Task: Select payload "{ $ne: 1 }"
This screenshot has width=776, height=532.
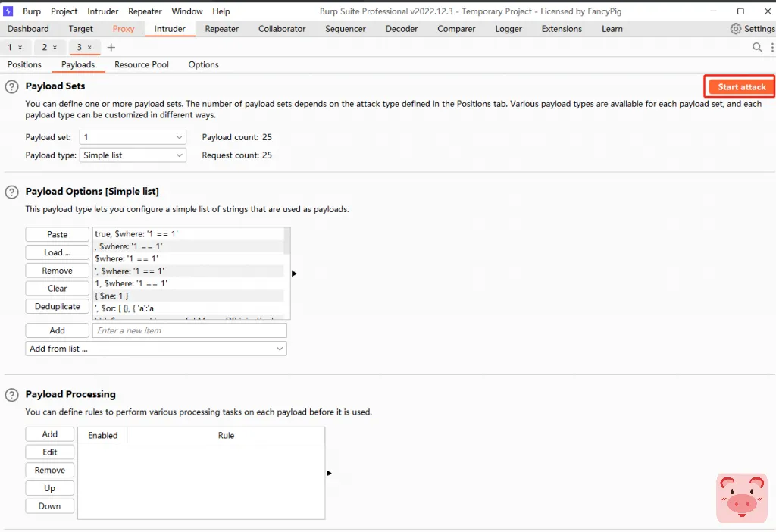Action: (x=189, y=296)
